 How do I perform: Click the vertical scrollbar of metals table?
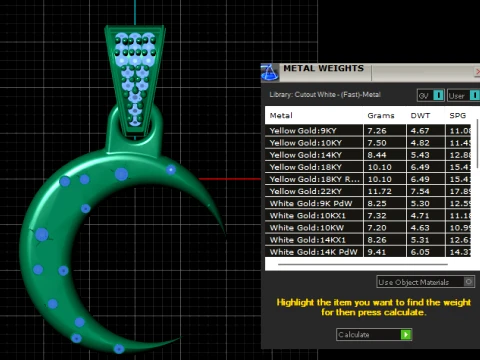click(x=477, y=143)
